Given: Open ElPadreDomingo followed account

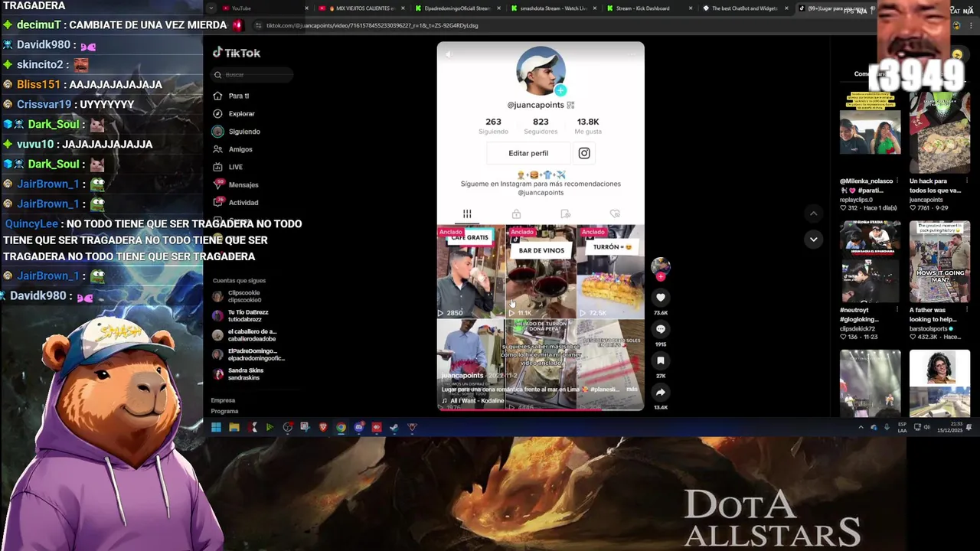Looking at the screenshot, I should (x=248, y=354).
